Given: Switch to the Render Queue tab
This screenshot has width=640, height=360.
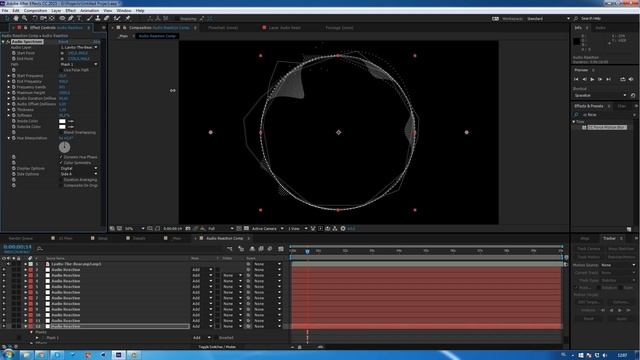Looking at the screenshot, I should [x=21, y=238].
